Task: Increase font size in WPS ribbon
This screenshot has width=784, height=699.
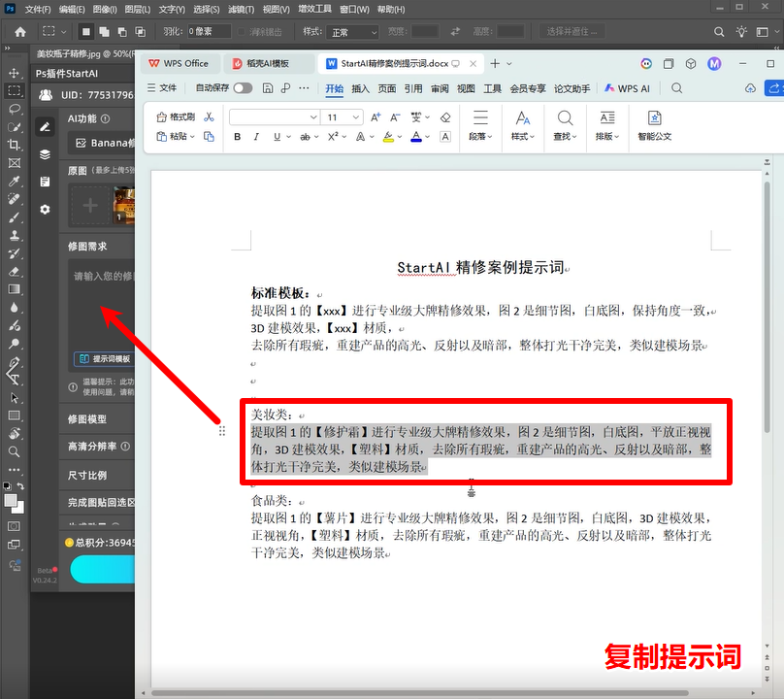Action: coord(376,117)
